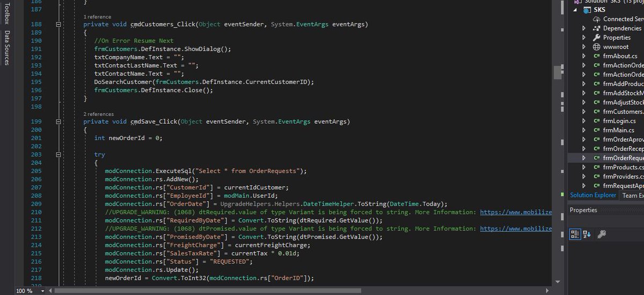This screenshot has width=644, height=295.
Task: Expand the Properties folder node
Action: [584, 38]
